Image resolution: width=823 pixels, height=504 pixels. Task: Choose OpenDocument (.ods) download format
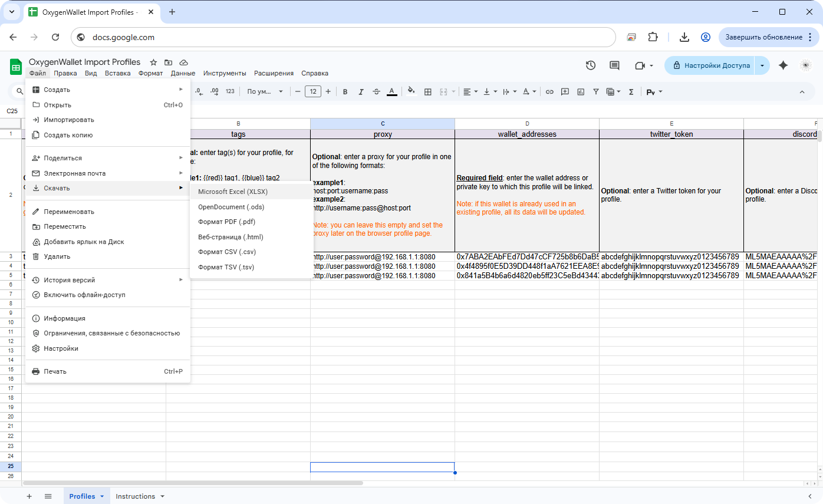tap(251, 207)
